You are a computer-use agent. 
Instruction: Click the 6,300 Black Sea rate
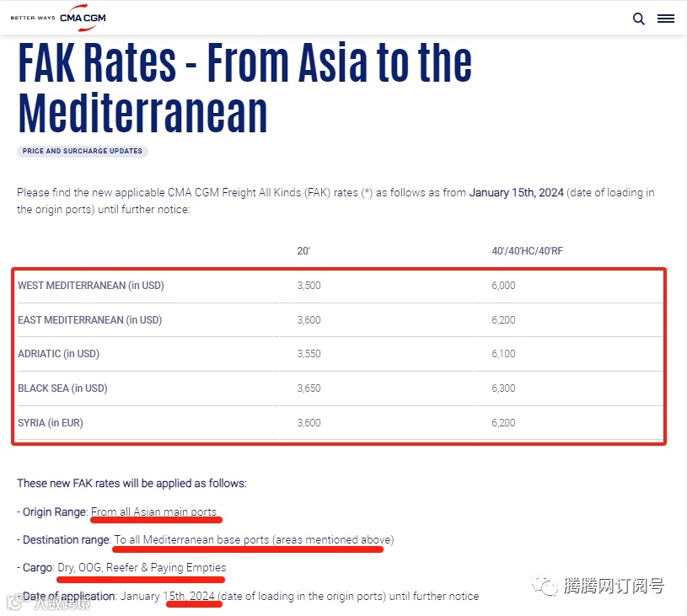point(503,388)
